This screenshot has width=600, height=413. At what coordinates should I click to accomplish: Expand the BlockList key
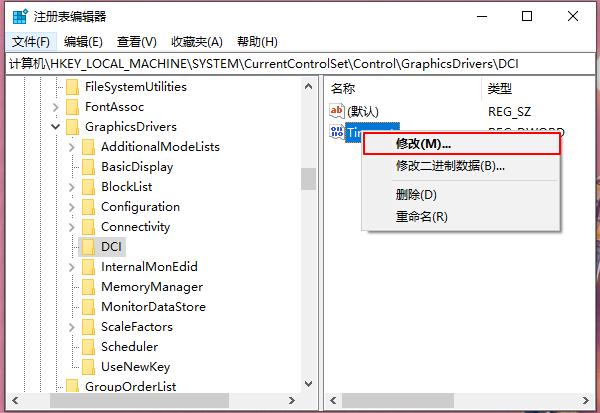[x=72, y=187]
